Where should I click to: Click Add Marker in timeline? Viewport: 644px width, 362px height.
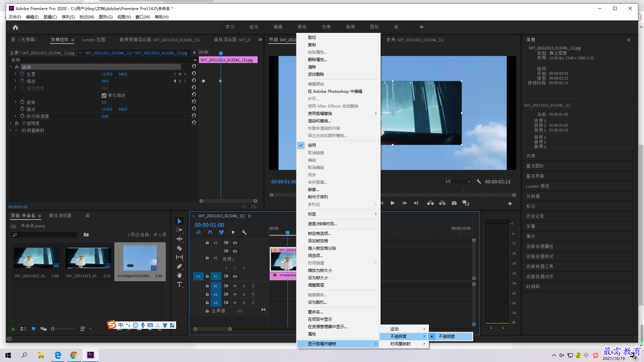click(233, 232)
